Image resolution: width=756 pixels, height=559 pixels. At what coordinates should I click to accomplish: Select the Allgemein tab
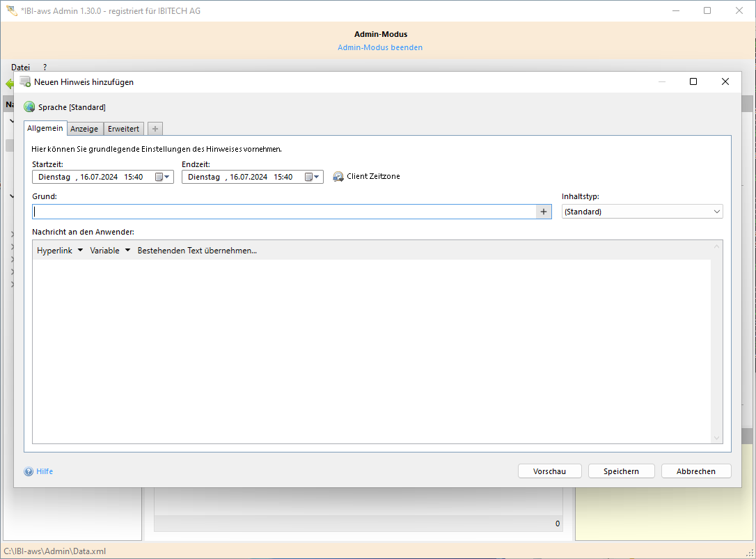click(x=46, y=128)
